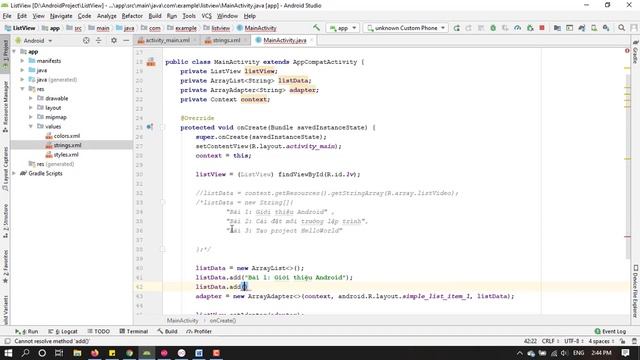The image size is (640, 360).
Task: Open the Event Log
Action: click(611, 331)
